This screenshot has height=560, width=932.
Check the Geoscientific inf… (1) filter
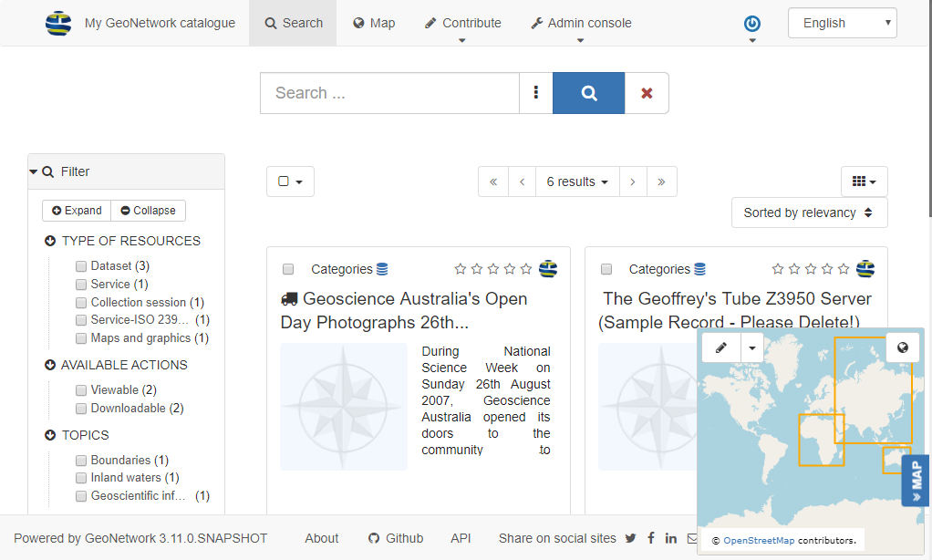81,496
